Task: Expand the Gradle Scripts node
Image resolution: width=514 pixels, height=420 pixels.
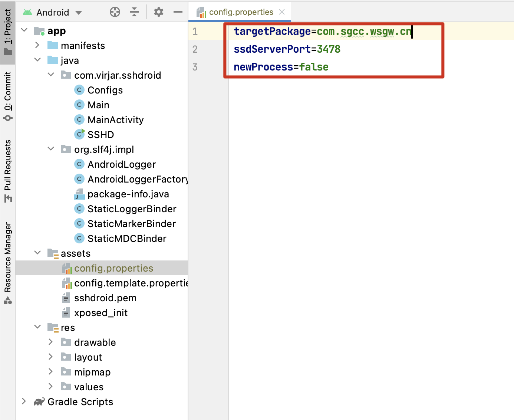Action: 24,401
